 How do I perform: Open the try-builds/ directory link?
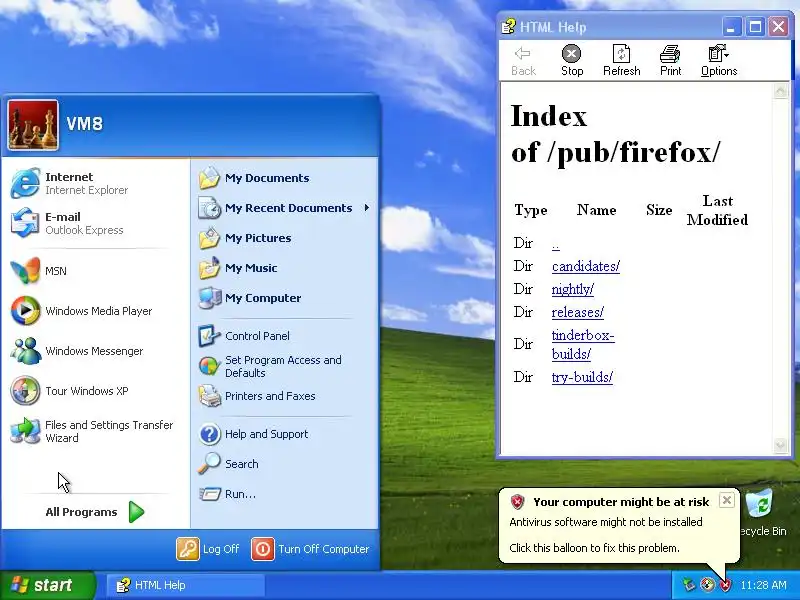click(x=582, y=378)
